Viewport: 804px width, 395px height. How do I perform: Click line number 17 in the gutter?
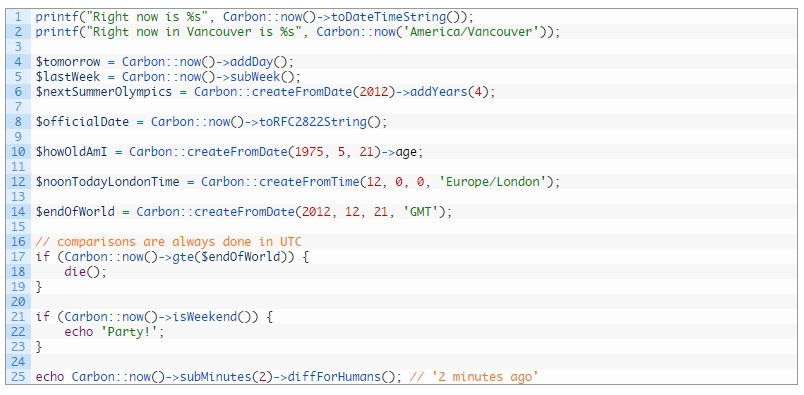pos(17,257)
